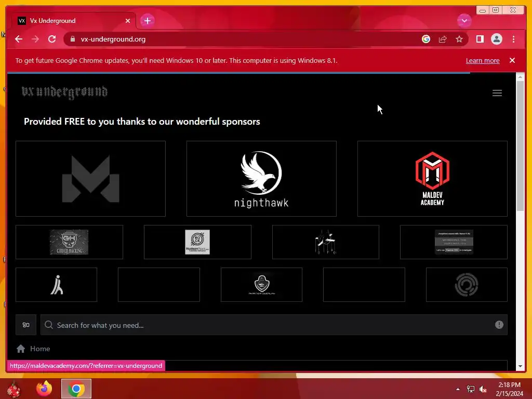Open the Chrome profile avatar
532x399 pixels.
(x=496, y=39)
